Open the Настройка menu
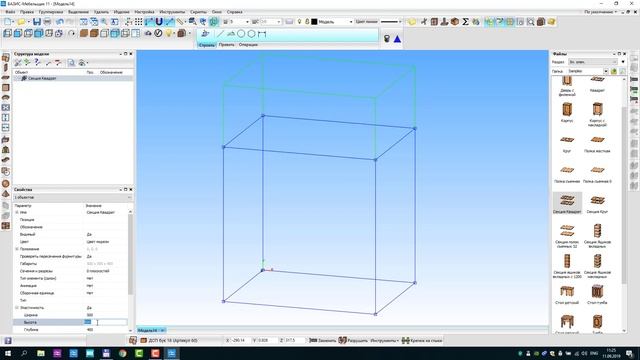 (144, 12)
